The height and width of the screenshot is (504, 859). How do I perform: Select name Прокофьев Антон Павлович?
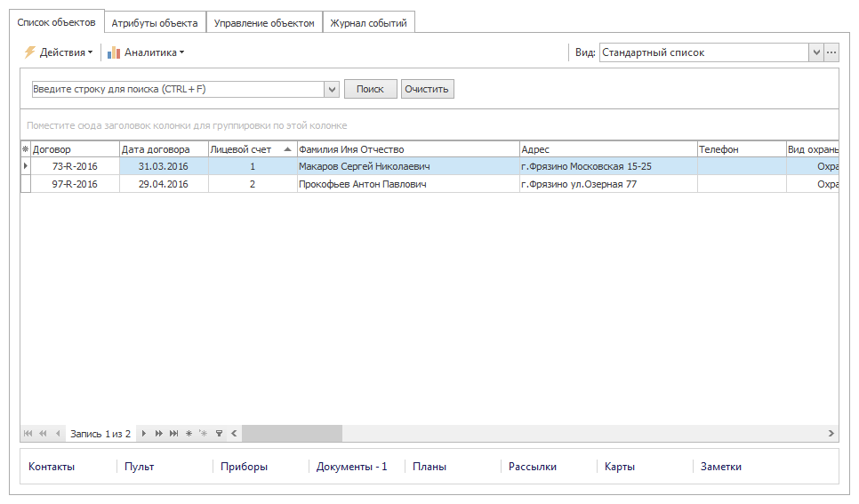tap(408, 184)
